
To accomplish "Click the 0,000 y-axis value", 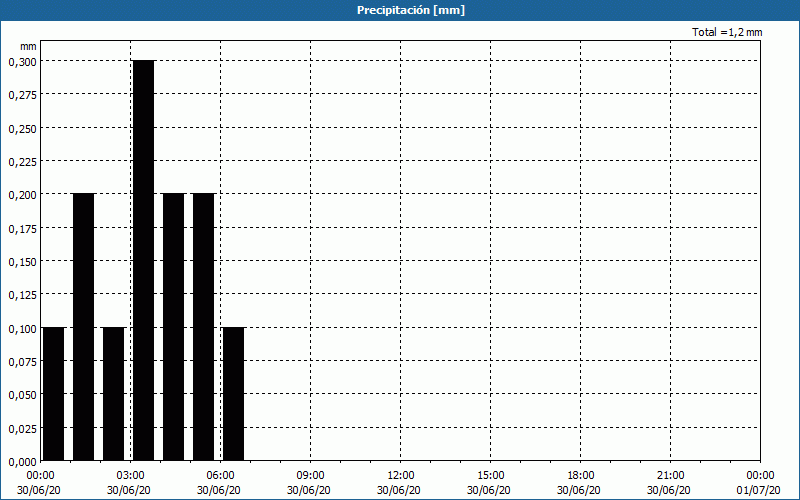I will [22, 462].
